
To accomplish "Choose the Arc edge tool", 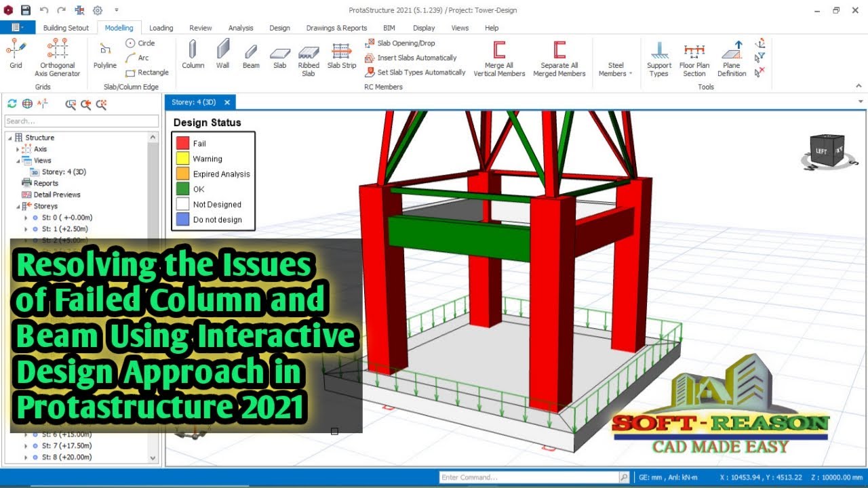I will pyautogui.click(x=137, y=58).
